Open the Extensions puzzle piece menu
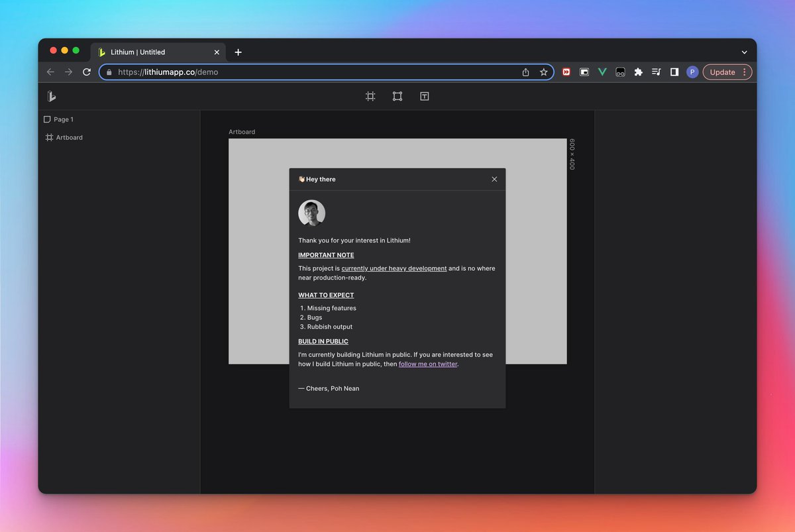The height and width of the screenshot is (532, 795). click(638, 72)
